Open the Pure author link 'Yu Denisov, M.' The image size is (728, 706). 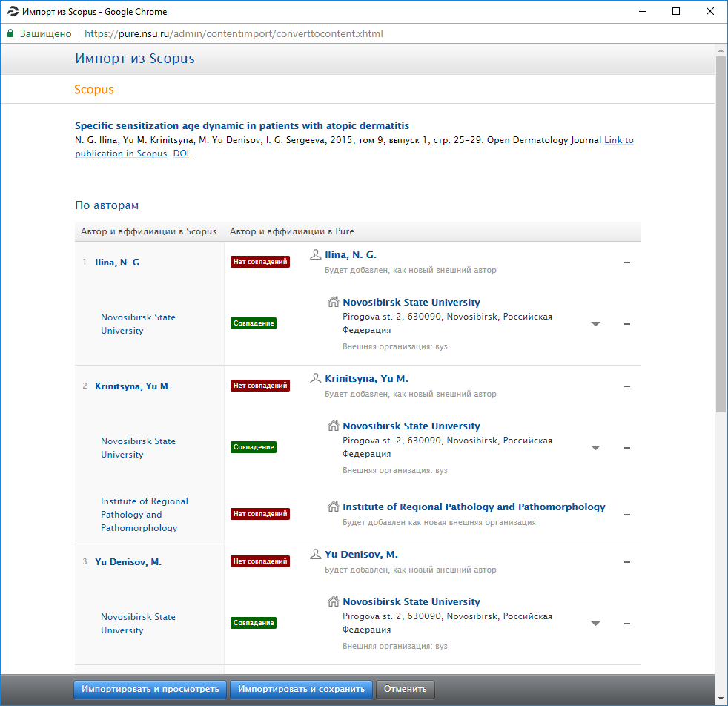[x=361, y=554]
